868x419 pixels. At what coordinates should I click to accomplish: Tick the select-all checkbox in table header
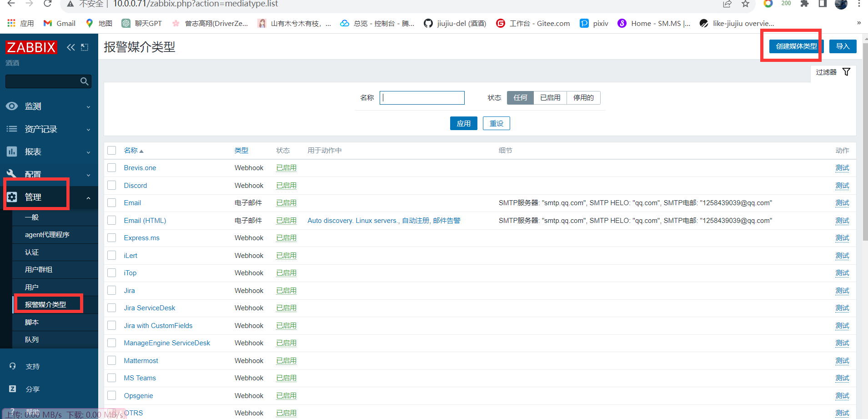(x=112, y=151)
